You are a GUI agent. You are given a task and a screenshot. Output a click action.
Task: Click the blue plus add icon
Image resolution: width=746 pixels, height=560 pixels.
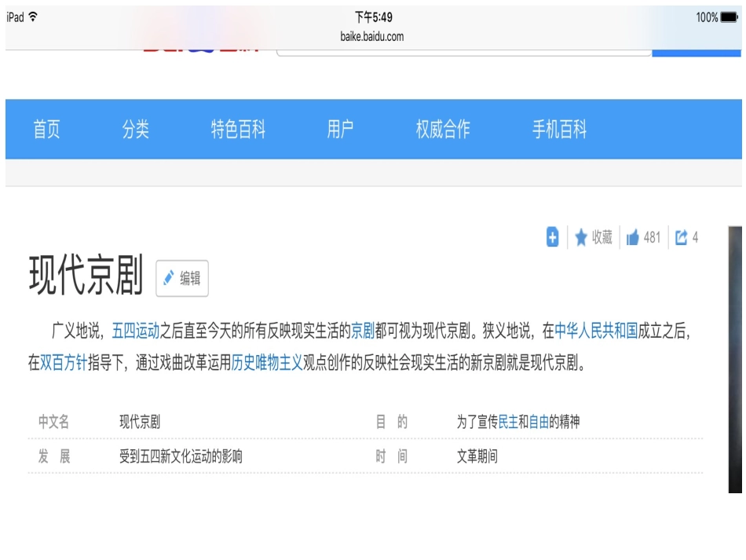552,237
